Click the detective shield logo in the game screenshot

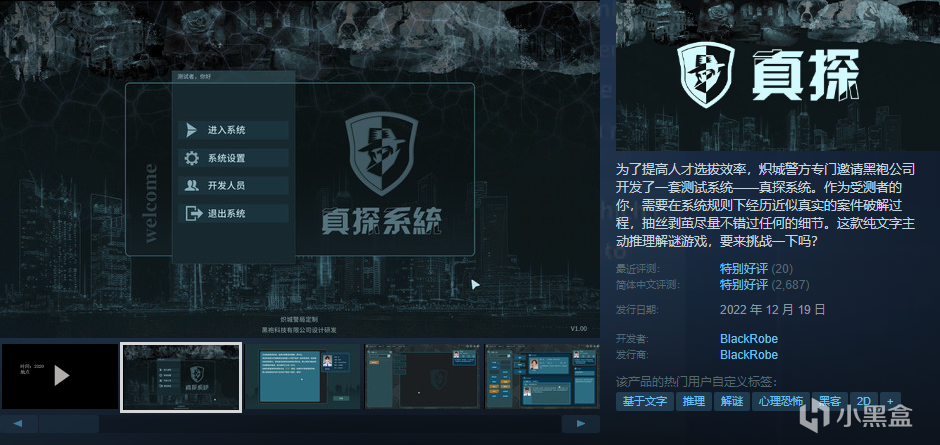click(x=381, y=155)
